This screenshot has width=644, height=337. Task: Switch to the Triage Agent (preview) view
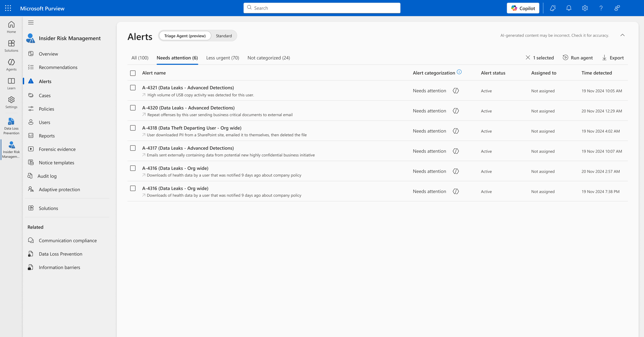pos(185,36)
